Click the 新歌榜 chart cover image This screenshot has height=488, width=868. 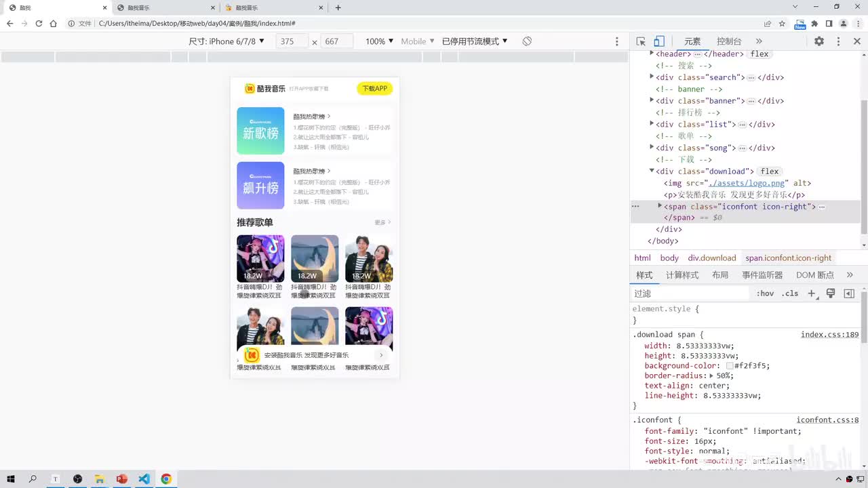point(260,131)
